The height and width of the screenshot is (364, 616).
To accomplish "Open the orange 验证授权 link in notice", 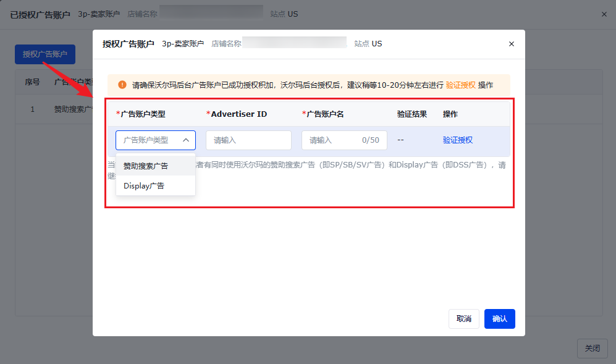I will click(x=460, y=85).
